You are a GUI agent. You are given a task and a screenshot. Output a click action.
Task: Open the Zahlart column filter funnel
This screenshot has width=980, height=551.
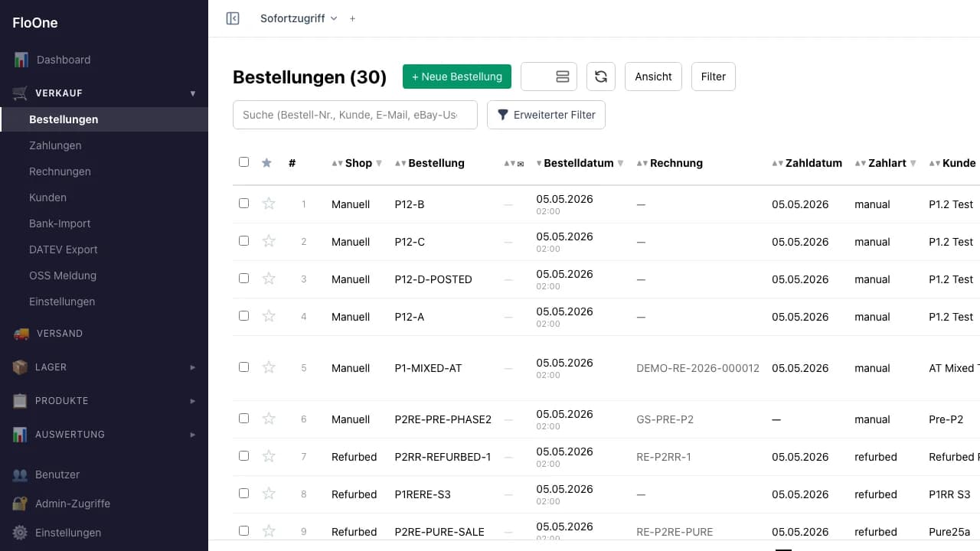tap(913, 163)
